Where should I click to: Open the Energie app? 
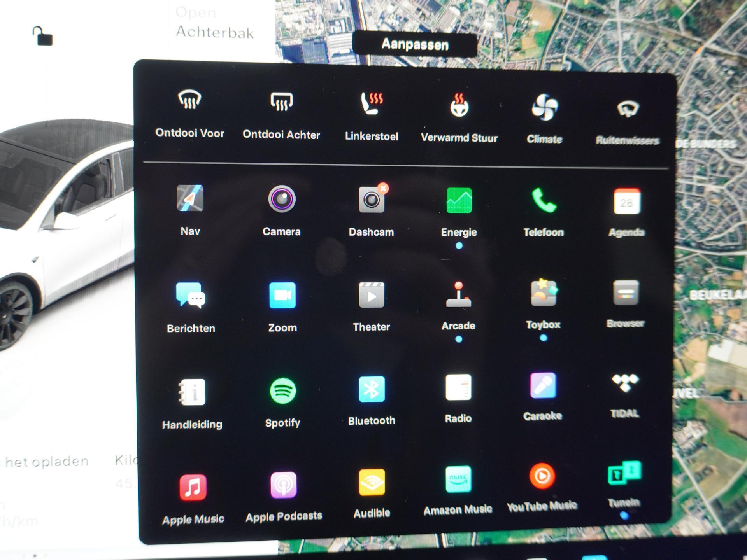[x=459, y=201]
